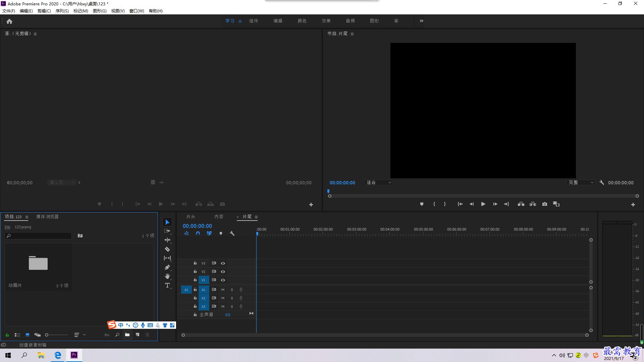Toggle sync lock on A3 track
The height and width of the screenshot is (362, 644).
(x=214, y=306)
